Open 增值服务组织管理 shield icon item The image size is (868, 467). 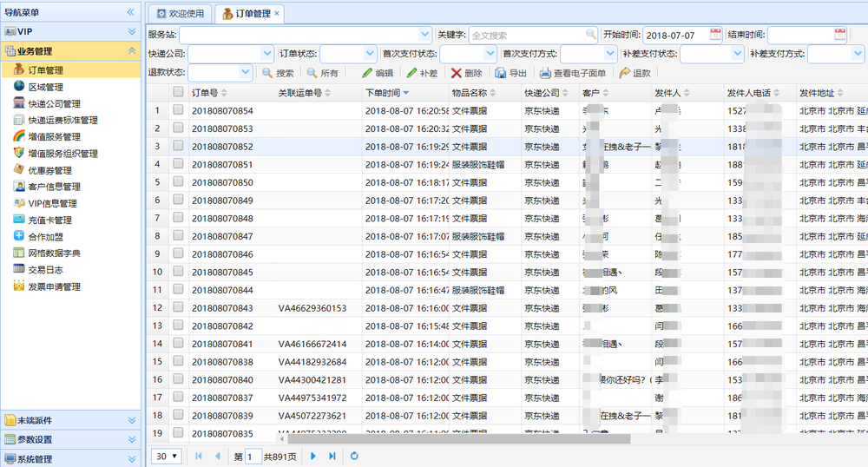coord(19,153)
